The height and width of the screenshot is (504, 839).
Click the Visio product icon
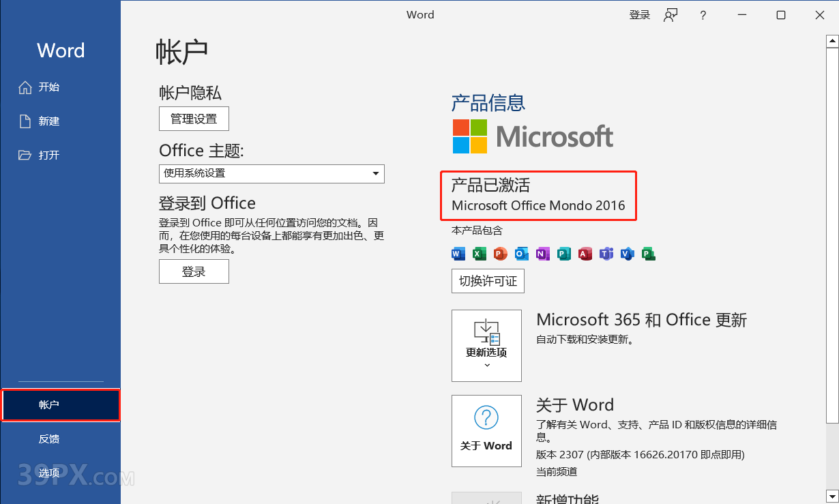627,254
